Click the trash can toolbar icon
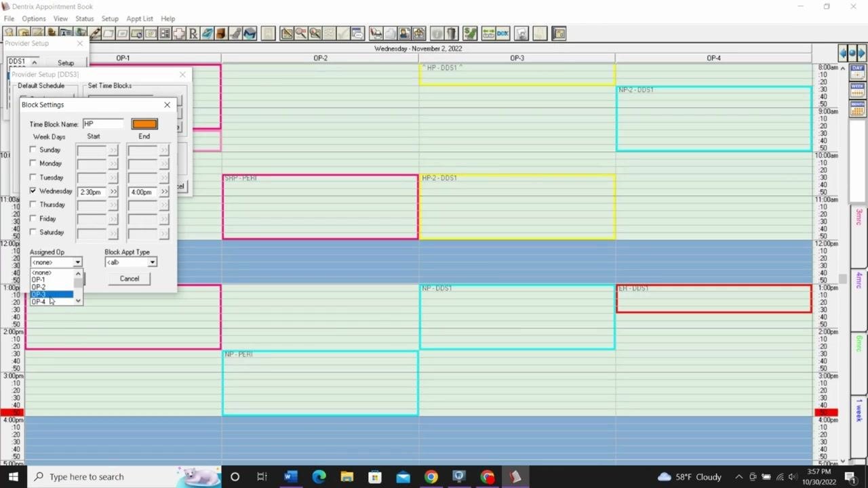Screen dimensions: 868x488 click(x=452, y=33)
